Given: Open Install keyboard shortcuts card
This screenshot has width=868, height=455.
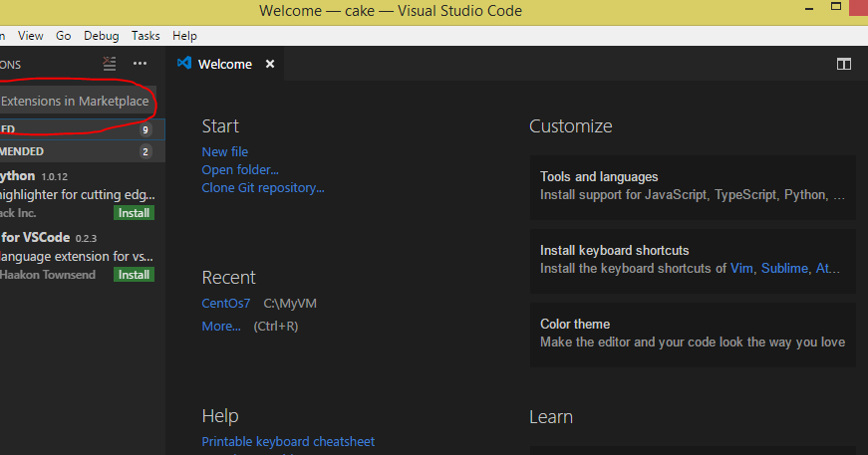Looking at the screenshot, I should [x=693, y=261].
